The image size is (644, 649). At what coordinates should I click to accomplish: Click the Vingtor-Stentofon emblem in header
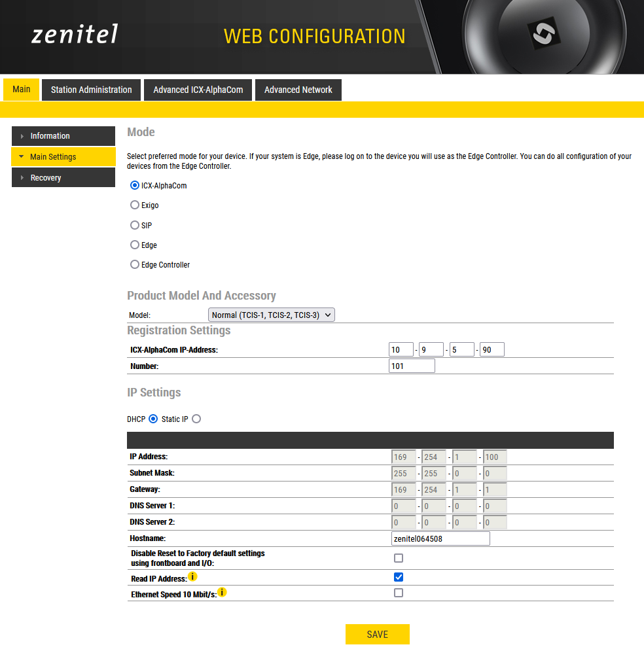pyautogui.click(x=543, y=33)
